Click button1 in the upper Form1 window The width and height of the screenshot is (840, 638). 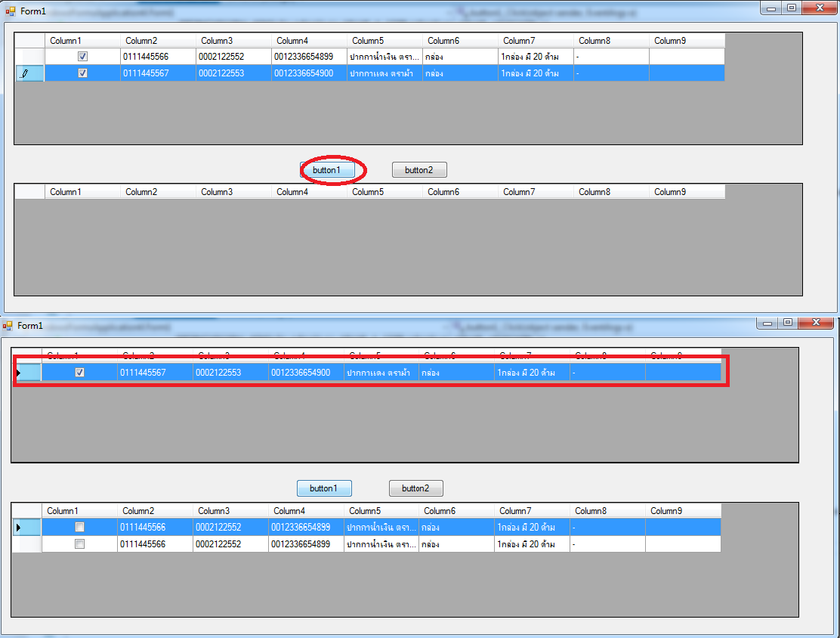pos(327,170)
